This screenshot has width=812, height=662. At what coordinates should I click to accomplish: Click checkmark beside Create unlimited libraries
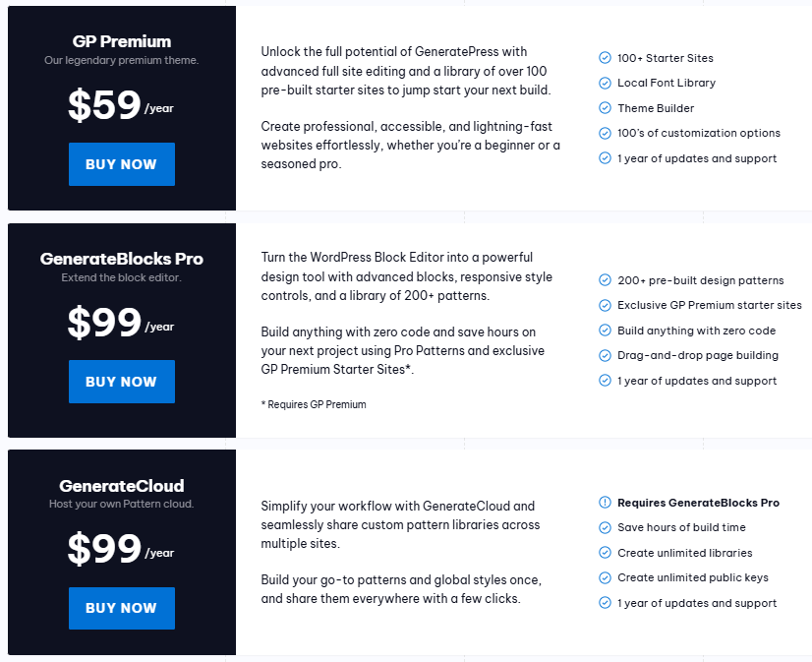pos(605,553)
